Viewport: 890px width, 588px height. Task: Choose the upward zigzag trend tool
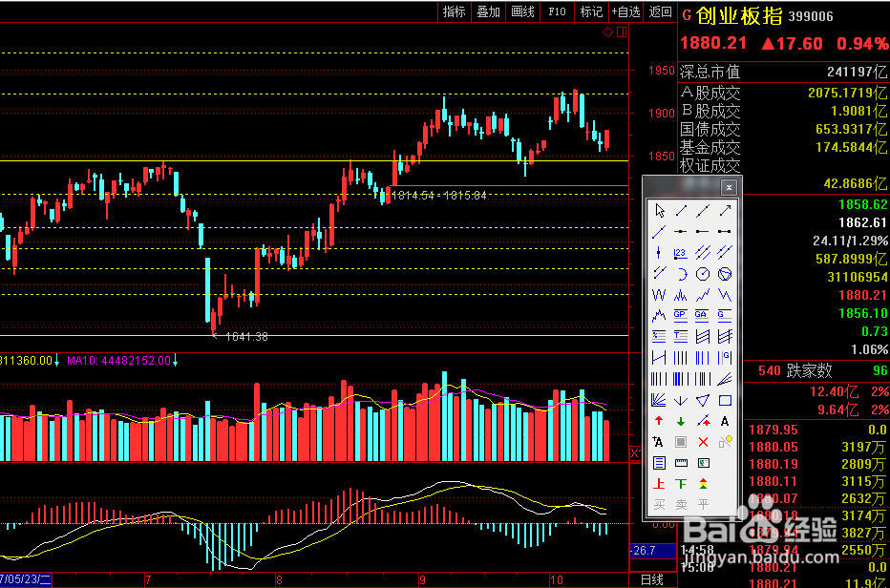click(x=703, y=295)
